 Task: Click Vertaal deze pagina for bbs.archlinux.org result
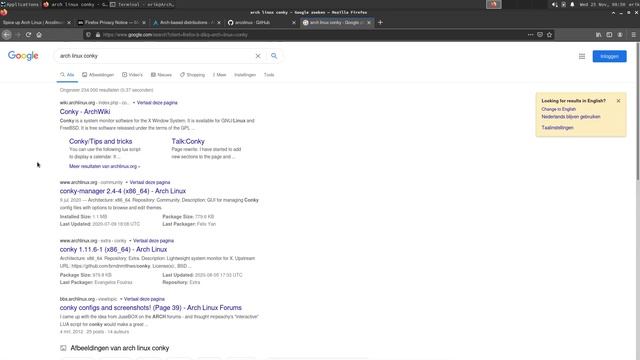144,299
